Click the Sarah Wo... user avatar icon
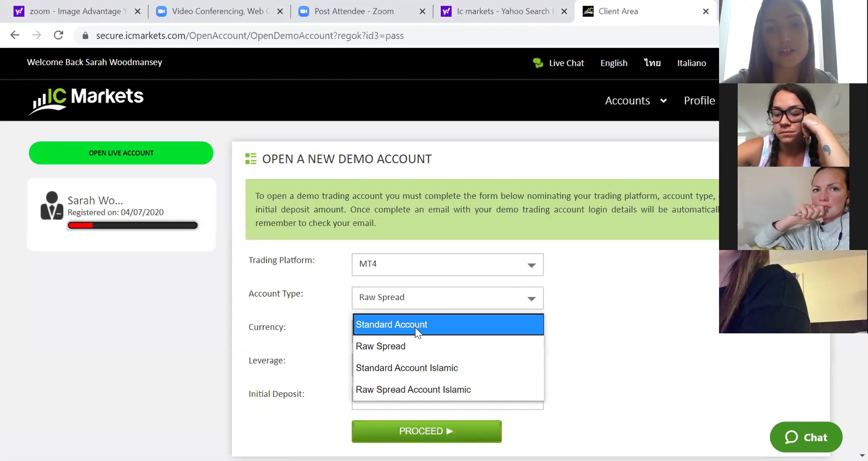868x461 pixels. pyautogui.click(x=52, y=205)
